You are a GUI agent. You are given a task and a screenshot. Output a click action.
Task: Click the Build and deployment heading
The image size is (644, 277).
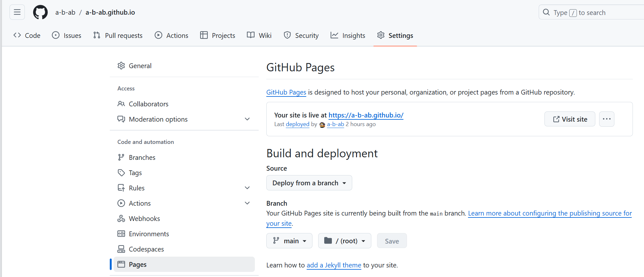coord(322,153)
